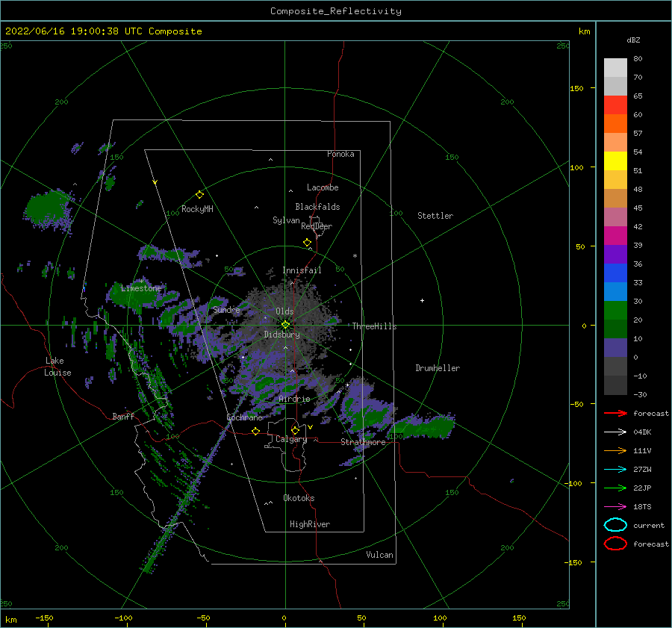Click the yellow radar-center marker above Didsbury
The width and height of the screenshot is (672, 628).
click(x=285, y=325)
